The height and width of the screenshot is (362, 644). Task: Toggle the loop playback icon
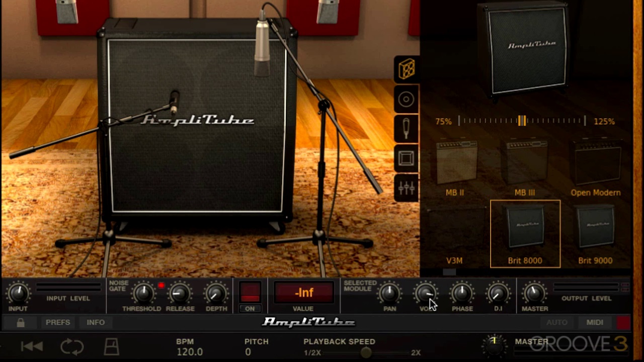[72, 346]
